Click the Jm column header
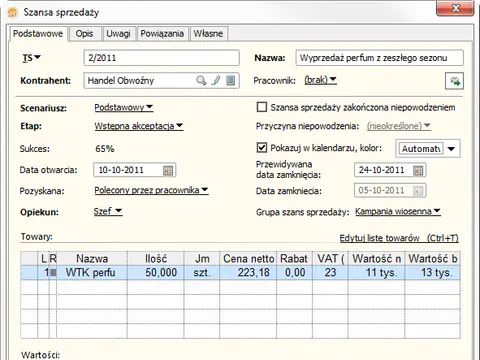 [202, 259]
